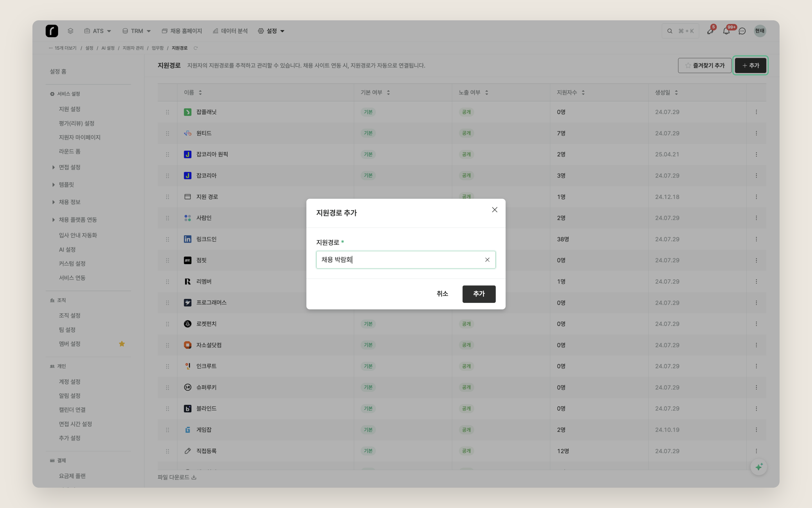Click the + 추가 button top-right
The height and width of the screenshot is (508, 812).
(x=751, y=65)
